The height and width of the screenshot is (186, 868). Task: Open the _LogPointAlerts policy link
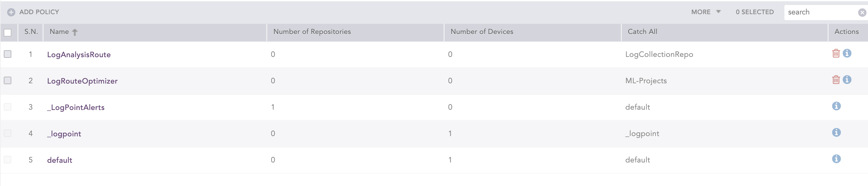[76, 107]
